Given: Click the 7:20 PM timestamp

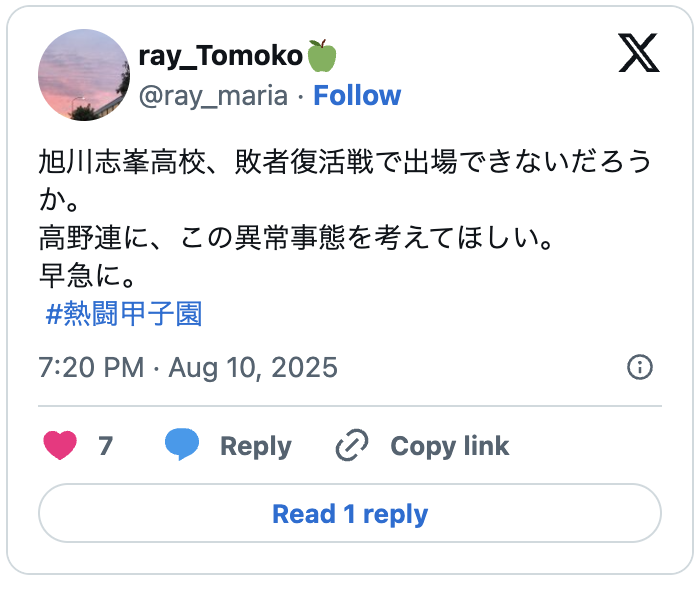Looking at the screenshot, I should [91, 367].
